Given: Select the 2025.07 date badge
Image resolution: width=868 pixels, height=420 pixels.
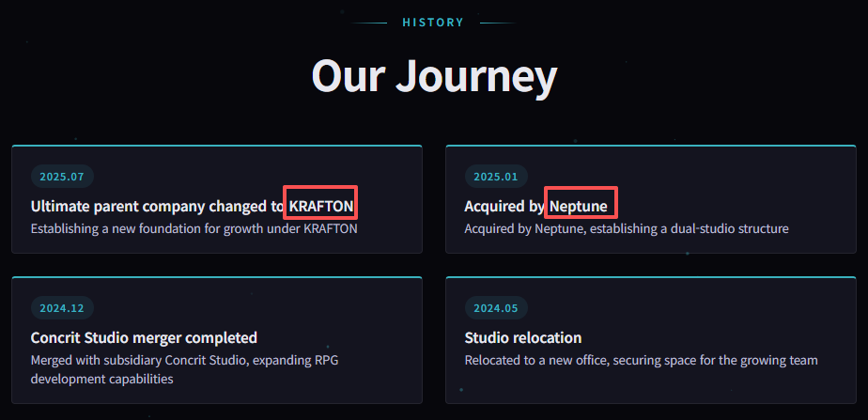Looking at the screenshot, I should (62, 177).
